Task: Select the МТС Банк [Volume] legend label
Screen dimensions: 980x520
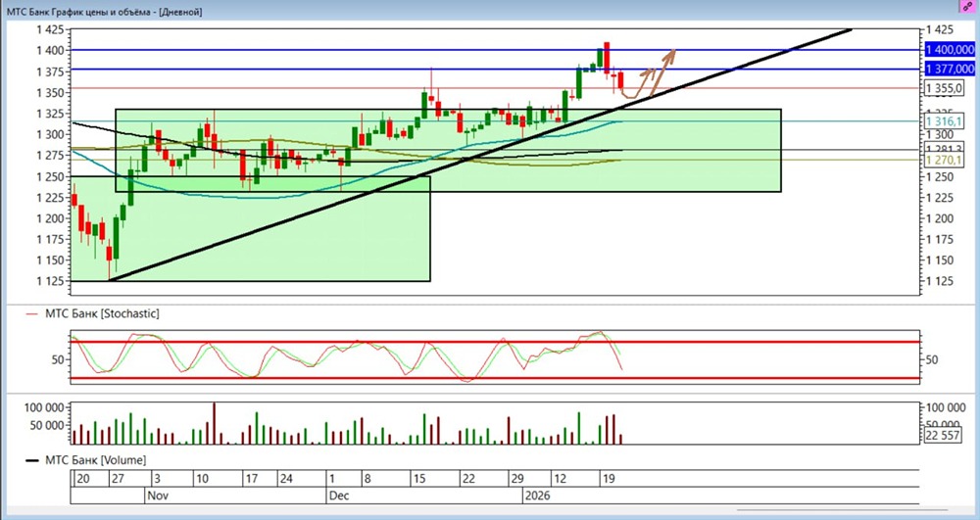Action: coord(95,460)
